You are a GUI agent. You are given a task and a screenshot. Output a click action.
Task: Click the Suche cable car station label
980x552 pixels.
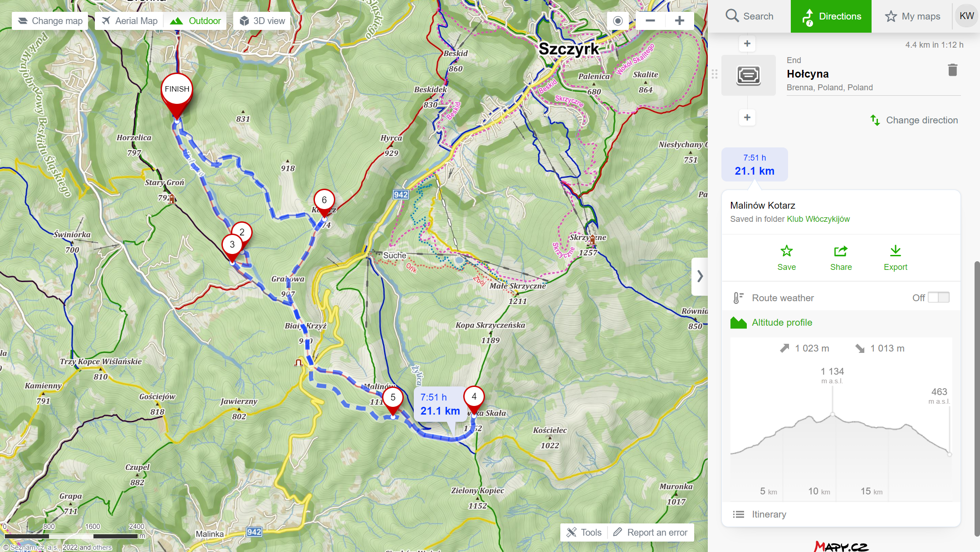394,255
